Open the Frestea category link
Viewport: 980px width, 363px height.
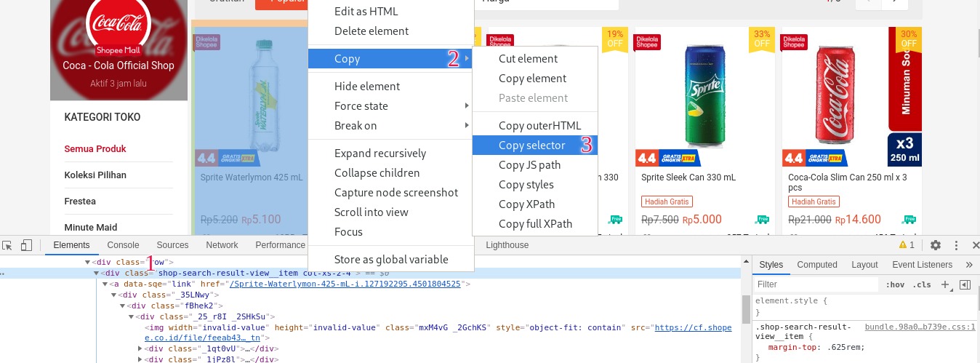80,201
